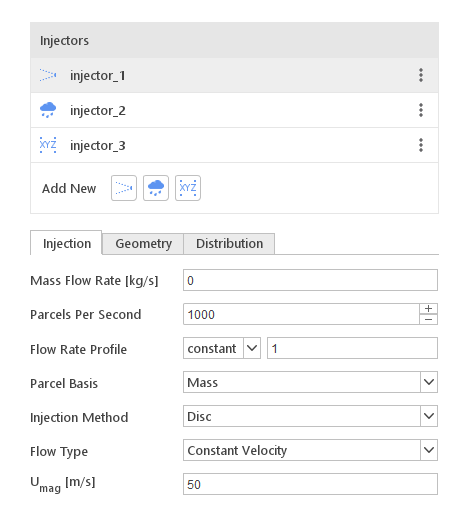Image resolution: width=469 pixels, height=515 pixels.
Task: Click the XYZ icon of injector_3
Action: tap(48, 145)
